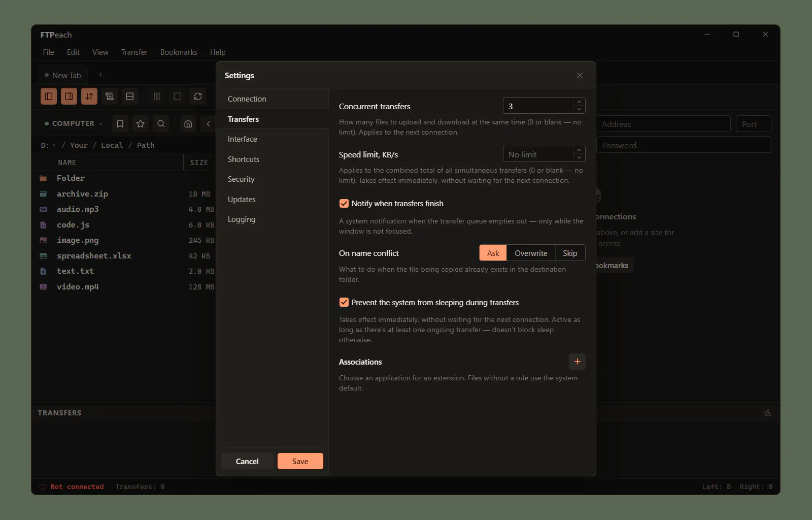Open the Security settings section

point(273,179)
